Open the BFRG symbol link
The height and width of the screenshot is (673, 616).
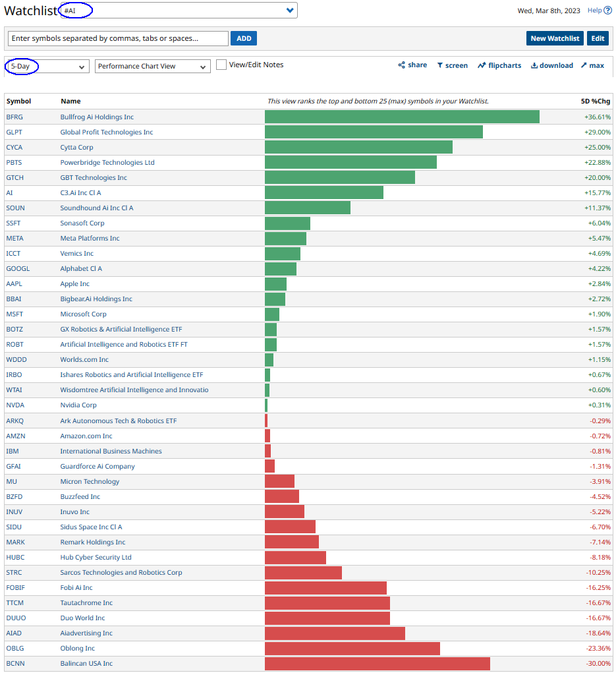pos(14,117)
